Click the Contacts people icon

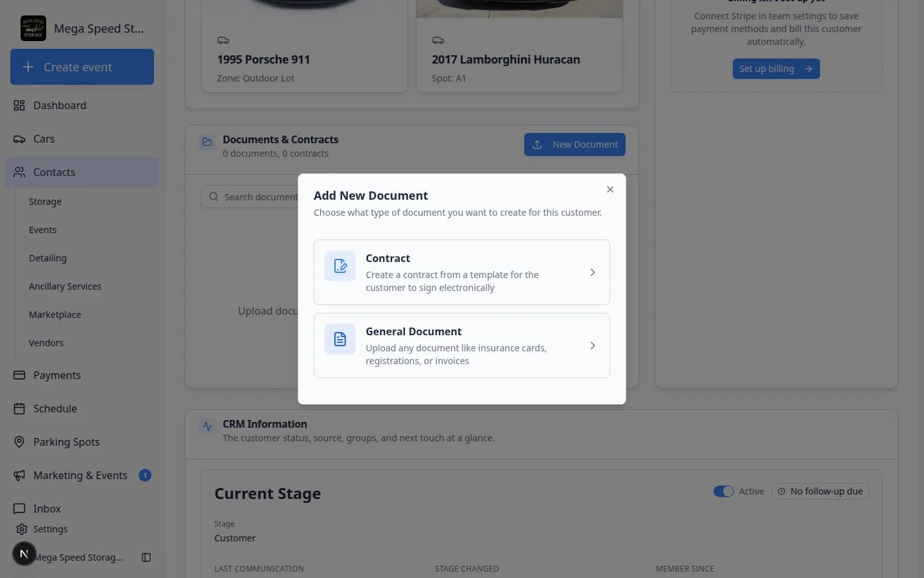pyautogui.click(x=19, y=172)
